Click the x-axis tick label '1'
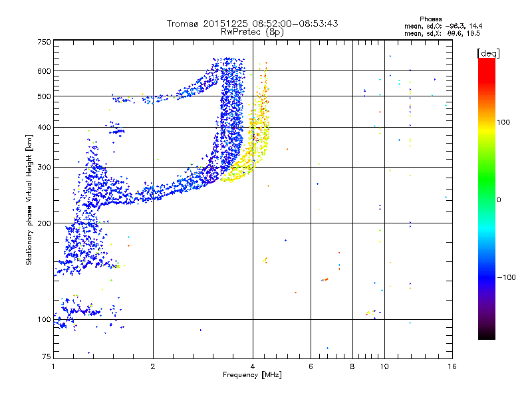 (x=53, y=366)
